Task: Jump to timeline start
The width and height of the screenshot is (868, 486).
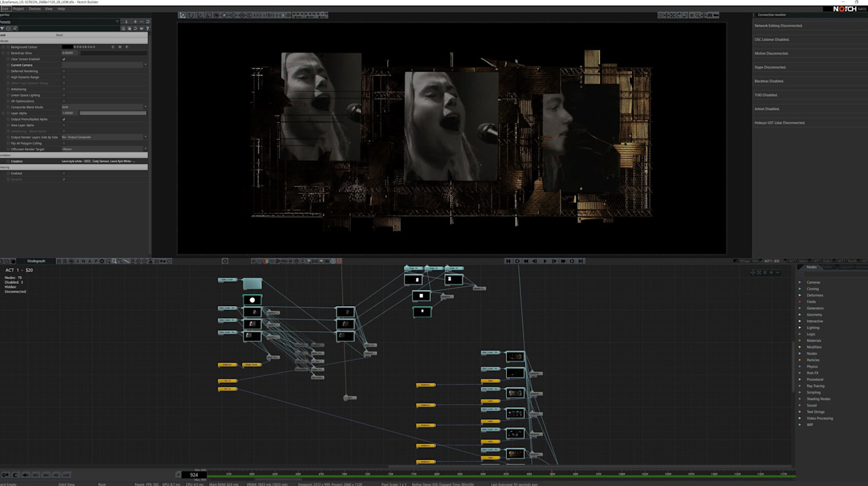Action: click(508, 261)
